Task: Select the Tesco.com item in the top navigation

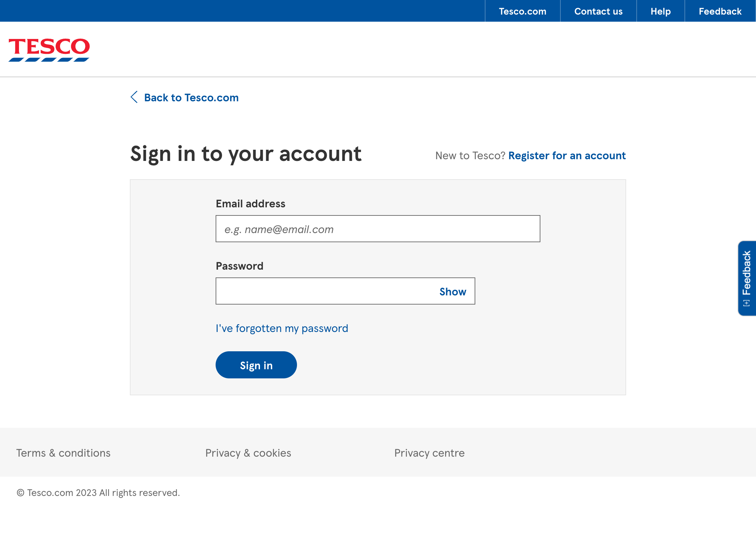Action: point(522,11)
